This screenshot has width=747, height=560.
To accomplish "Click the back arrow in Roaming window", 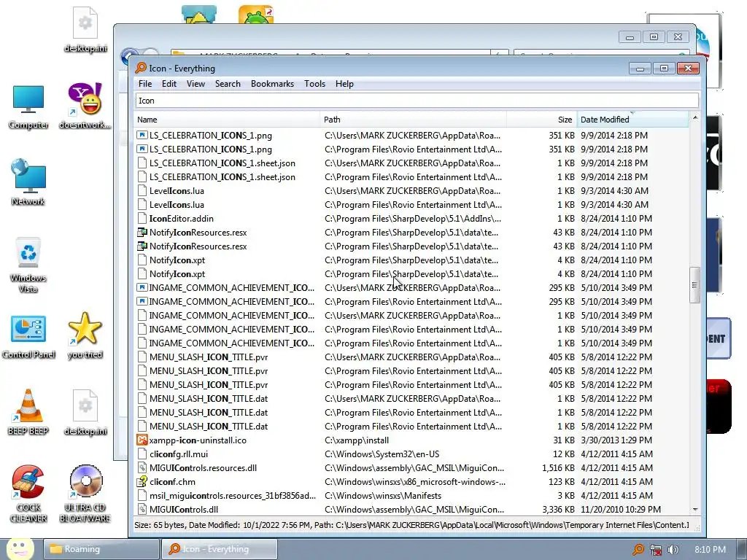I will point(128,56).
